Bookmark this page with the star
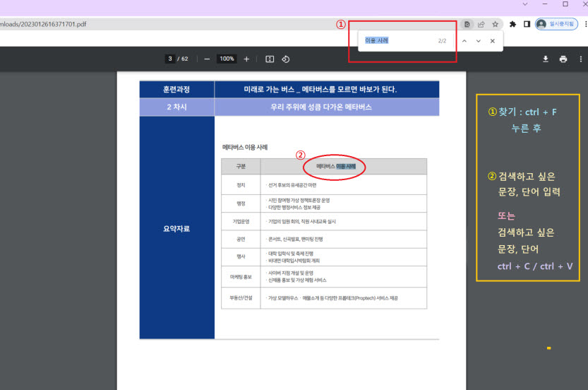588x390 pixels. [x=496, y=24]
